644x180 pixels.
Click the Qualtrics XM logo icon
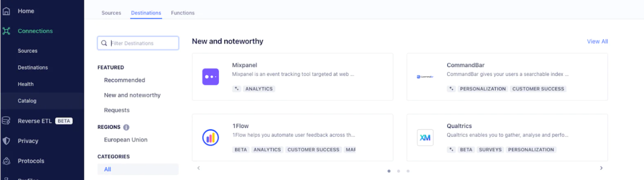425,138
